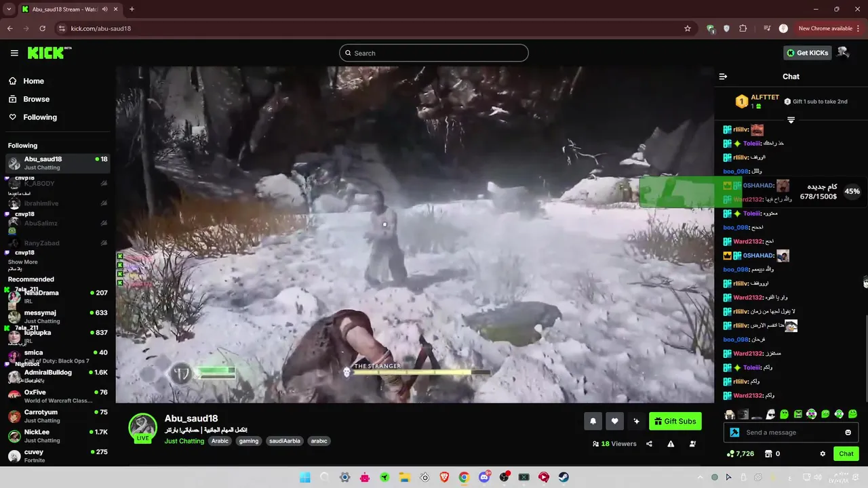Open Kick user avatar menu
The image size is (868, 488).
[843, 53]
